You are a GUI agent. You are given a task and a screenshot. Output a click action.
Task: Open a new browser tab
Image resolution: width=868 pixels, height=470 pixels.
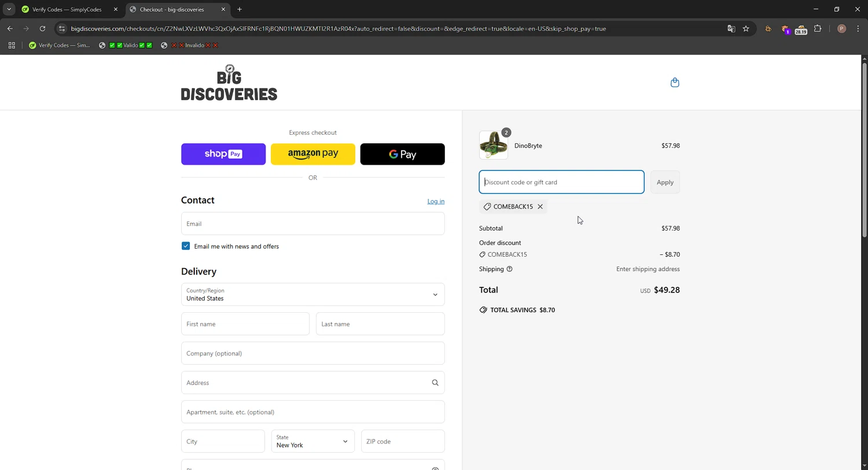pyautogui.click(x=240, y=9)
